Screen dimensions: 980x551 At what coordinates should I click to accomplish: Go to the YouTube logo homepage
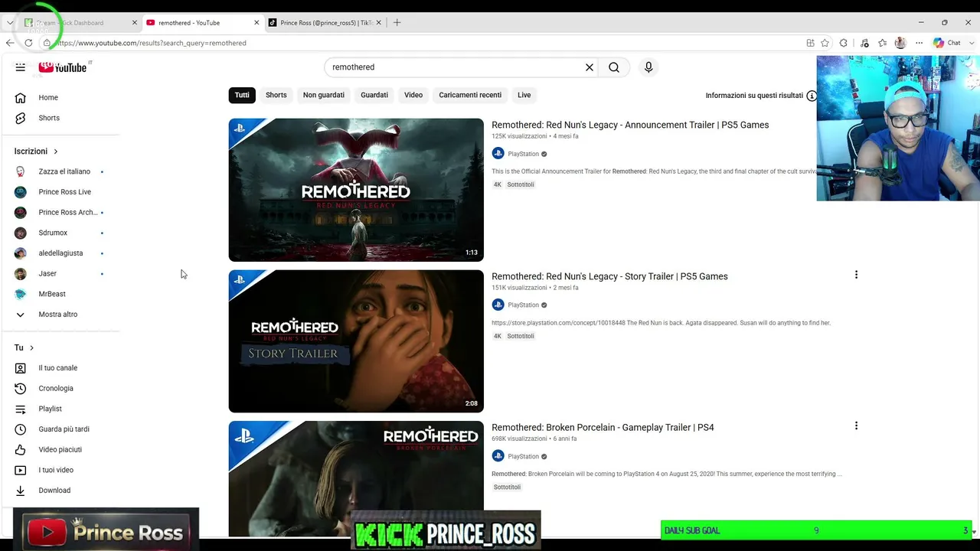63,67
